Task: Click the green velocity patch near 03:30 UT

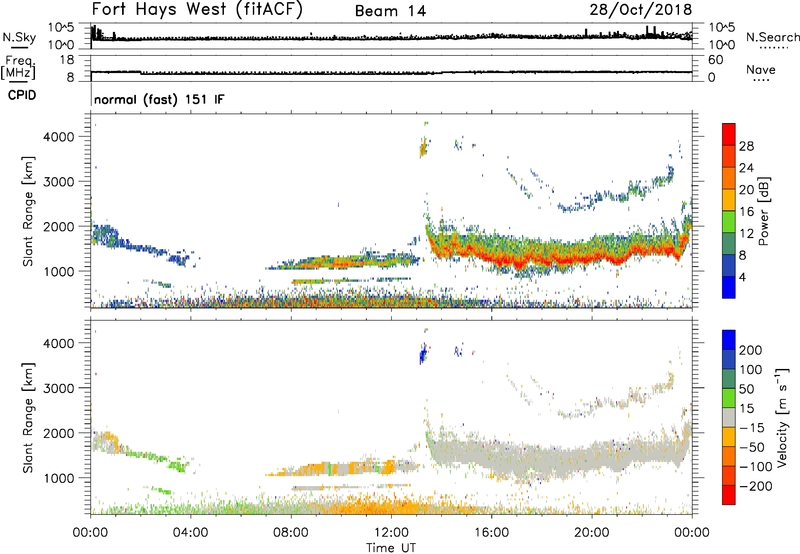Action: [x=178, y=465]
